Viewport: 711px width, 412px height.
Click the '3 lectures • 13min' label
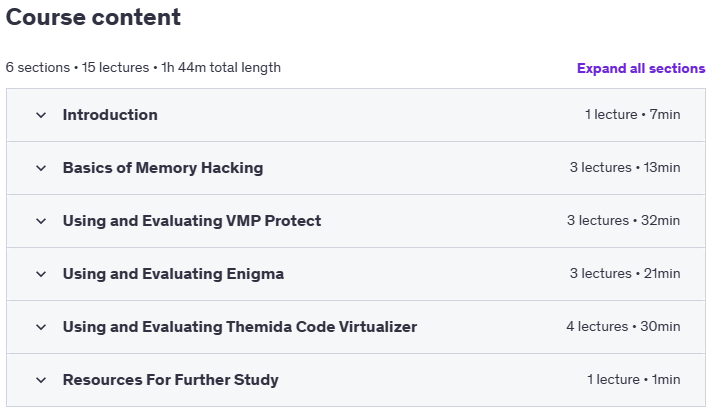(x=625, y=167)
